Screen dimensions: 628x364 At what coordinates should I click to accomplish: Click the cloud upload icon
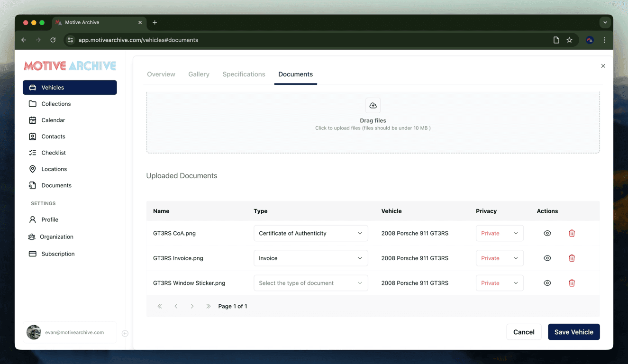tap(373, 105)
